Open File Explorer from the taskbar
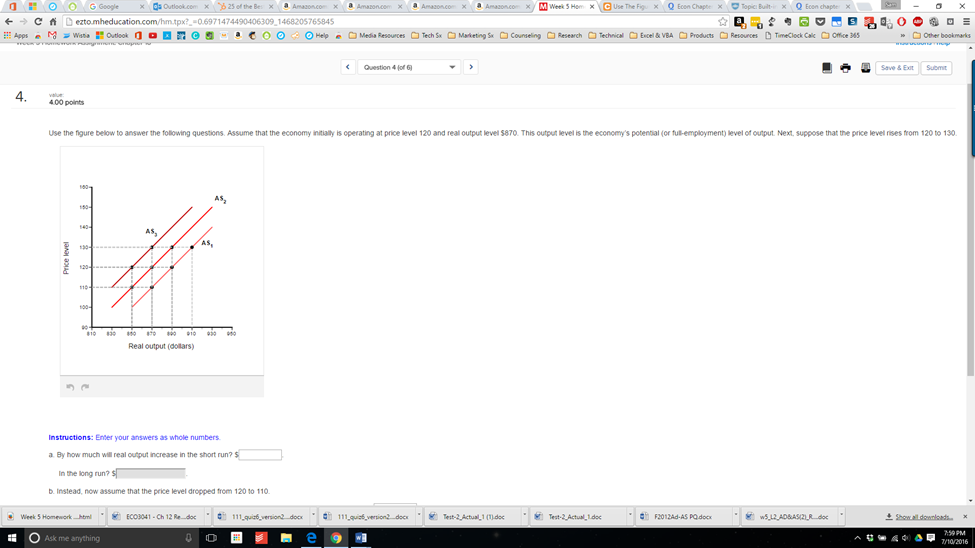 tap(286, 537)
